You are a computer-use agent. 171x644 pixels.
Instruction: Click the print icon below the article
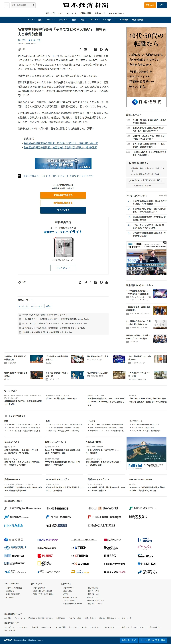(80, 282)
